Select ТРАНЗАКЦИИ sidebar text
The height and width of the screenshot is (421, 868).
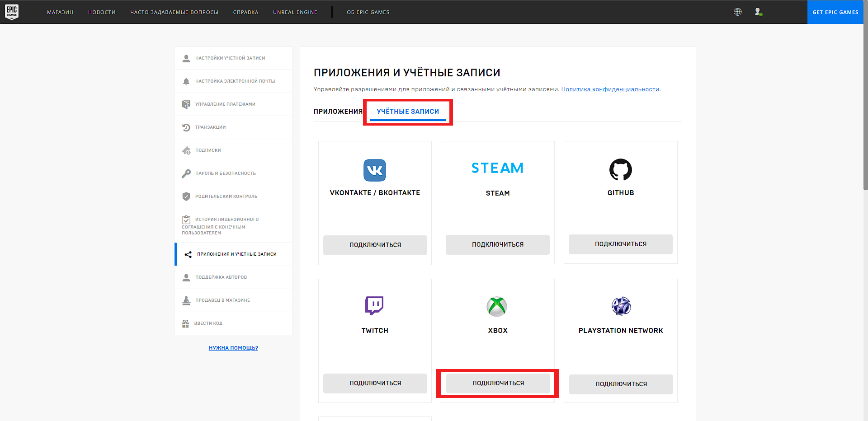[210, 127]
